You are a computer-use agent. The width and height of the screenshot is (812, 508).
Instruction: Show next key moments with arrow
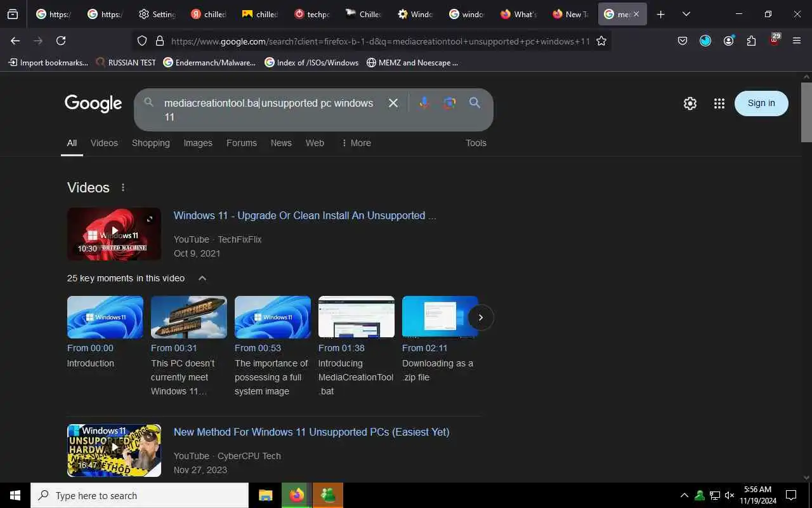(x=481, y=317)
